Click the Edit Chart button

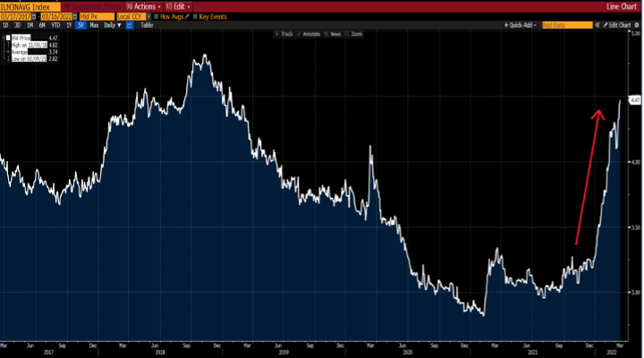(x=617, y=25)
